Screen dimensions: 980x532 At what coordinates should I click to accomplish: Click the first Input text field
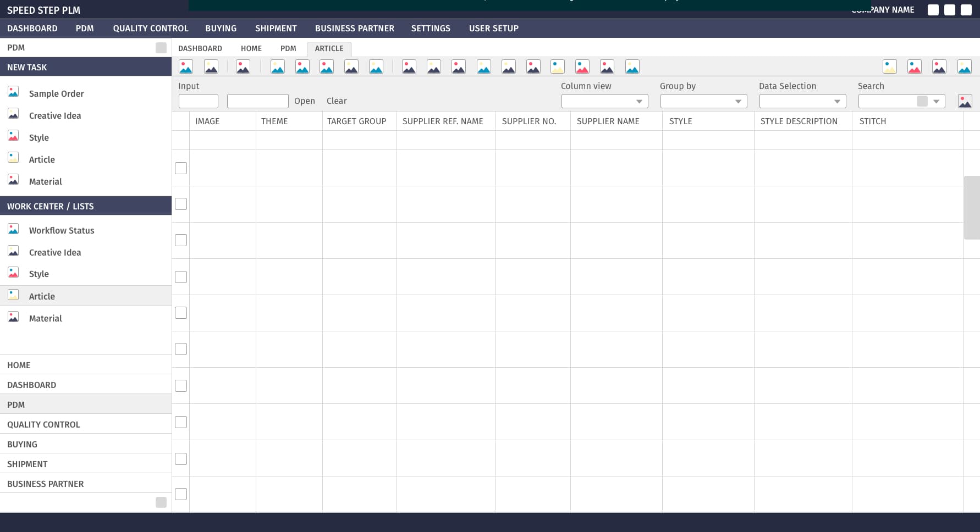(199, 101)
